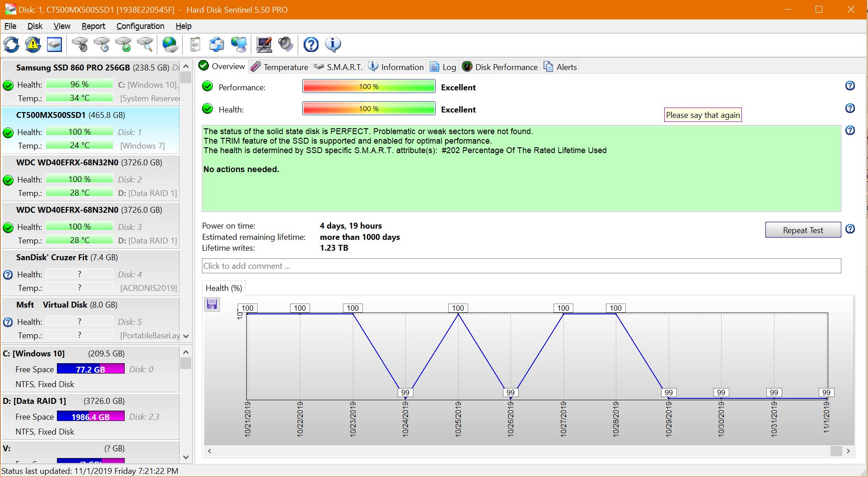Click the blue-framed disk drive toolbar icon
868x477 pixels.
point(55,45)
